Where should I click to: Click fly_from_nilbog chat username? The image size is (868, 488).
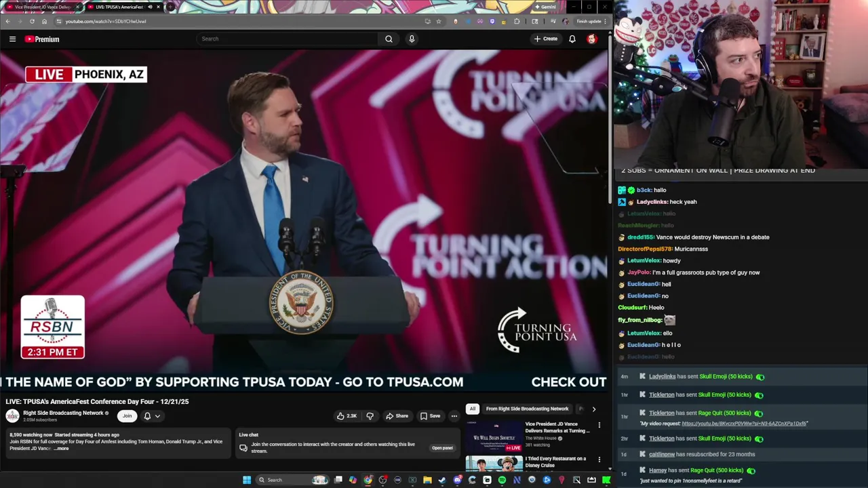(x=639, y=320)
